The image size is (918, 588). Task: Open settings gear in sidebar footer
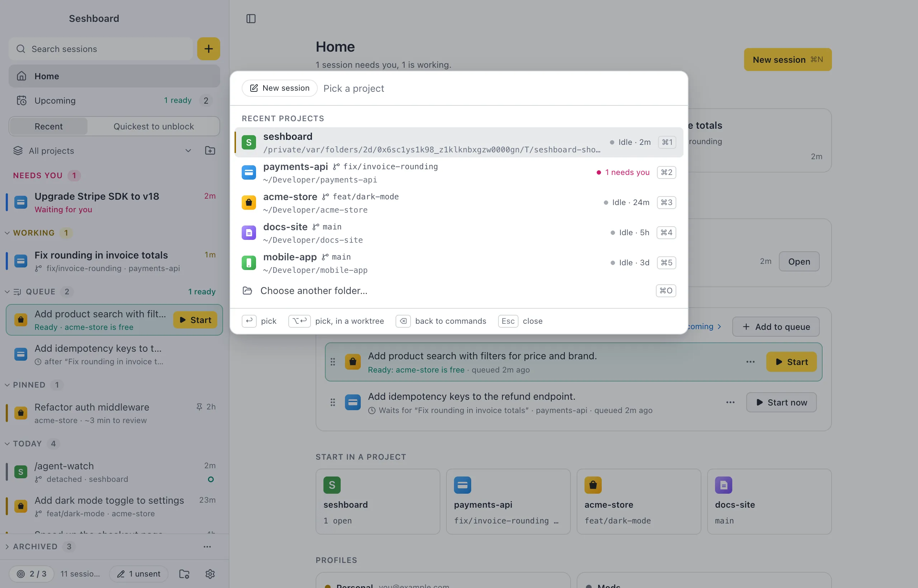click(210, 574)
